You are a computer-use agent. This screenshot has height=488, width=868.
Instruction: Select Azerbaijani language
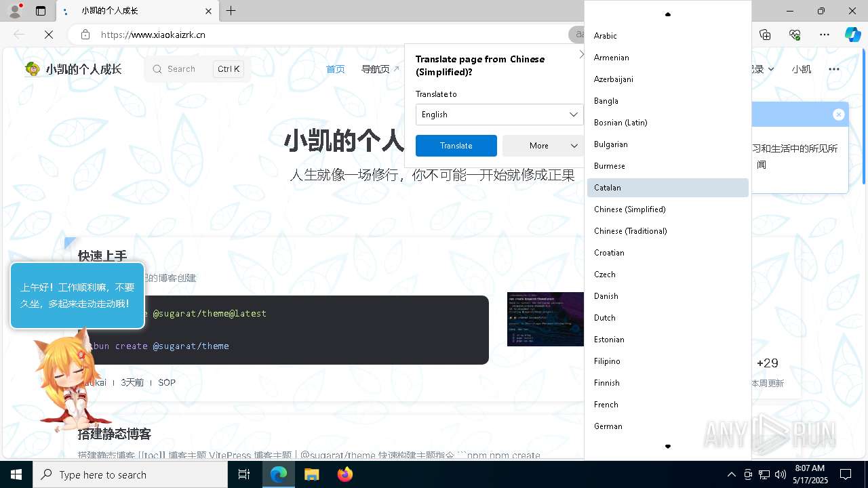668,79
